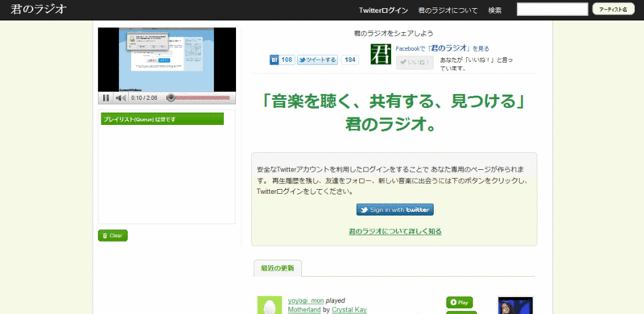Viewport: 644px width, 314px height.
Task: Open user yoyogi_mon profile link
Action: pyautogui.click(x=306, y=300)
